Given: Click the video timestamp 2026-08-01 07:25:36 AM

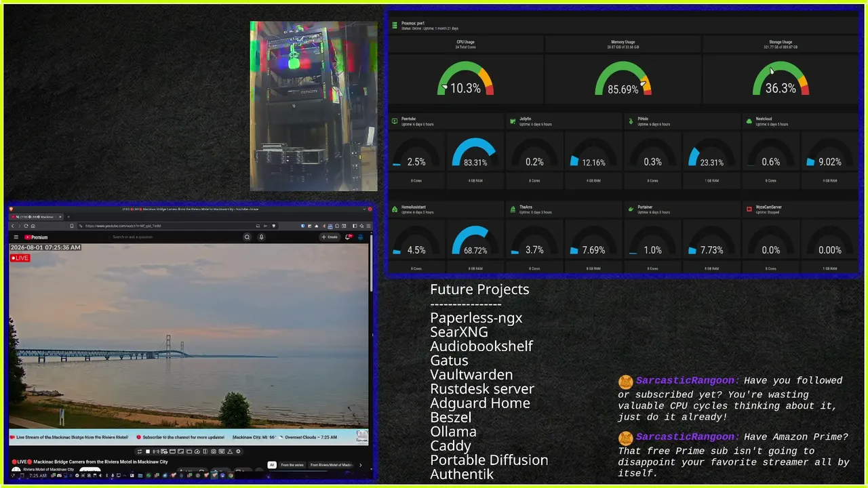Looking at the screenshot, I should [x=45, y=247].
